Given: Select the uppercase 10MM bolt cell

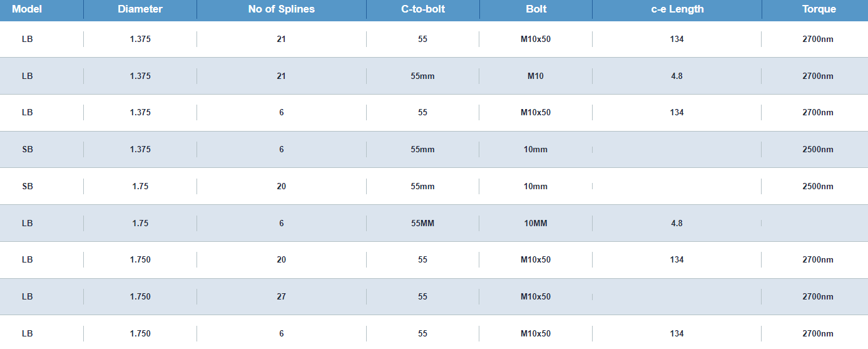Looking at the screenshot, I should tap(536, 223).
